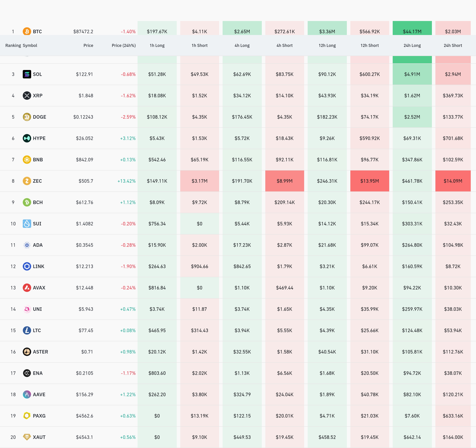
Task: Click the Bitcoin BTC coin icon
Action: click(27, 31)
